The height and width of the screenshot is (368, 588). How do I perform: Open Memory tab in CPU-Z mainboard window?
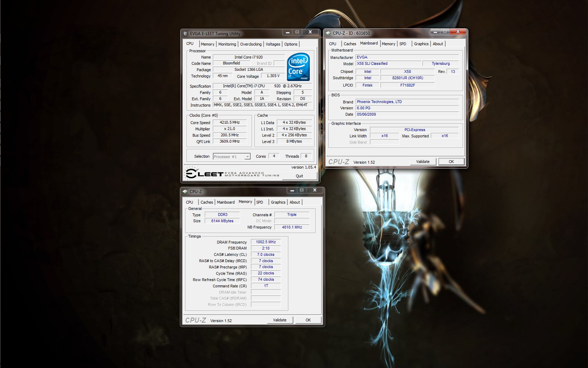pyautogui.click(x=388, y=44)
